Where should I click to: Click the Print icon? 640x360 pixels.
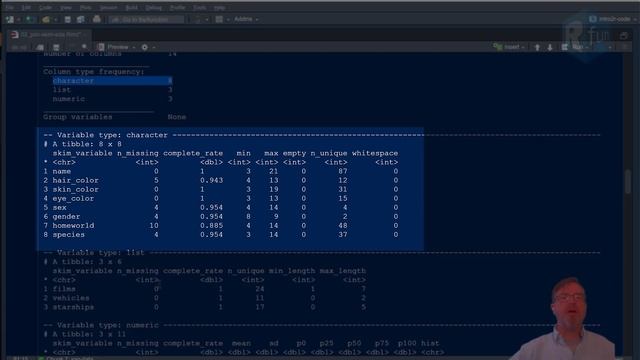click(97, 19)
